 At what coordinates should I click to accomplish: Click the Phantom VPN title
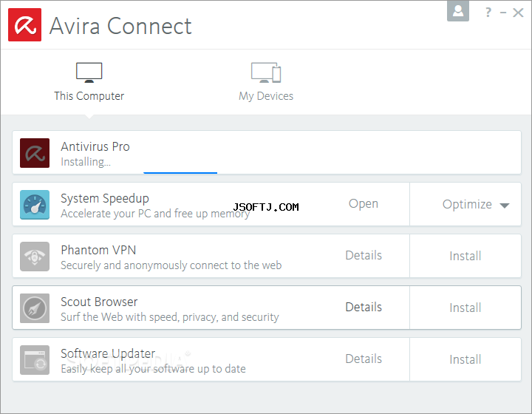98,250
